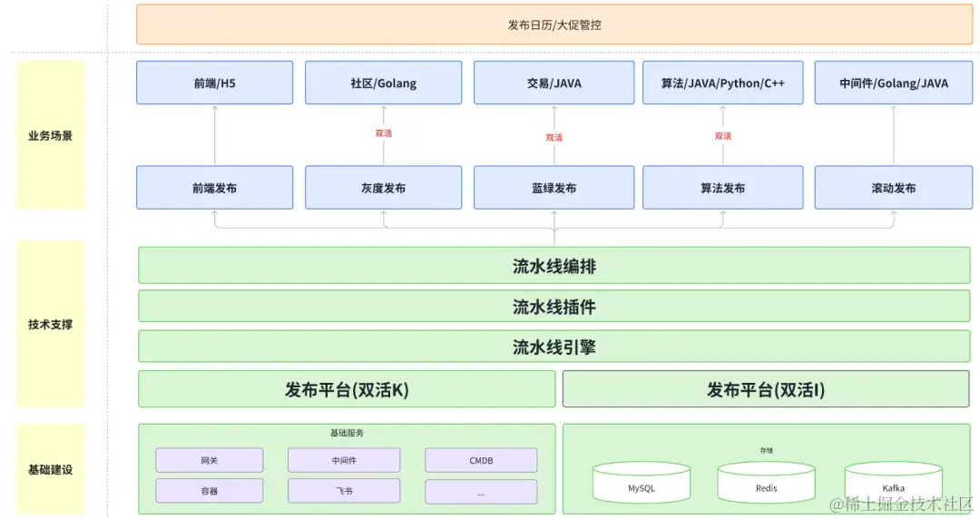Click the red 双活 label above 灰度发布
Viewport: 980px width, 519px height.
(x=383, y=133)
